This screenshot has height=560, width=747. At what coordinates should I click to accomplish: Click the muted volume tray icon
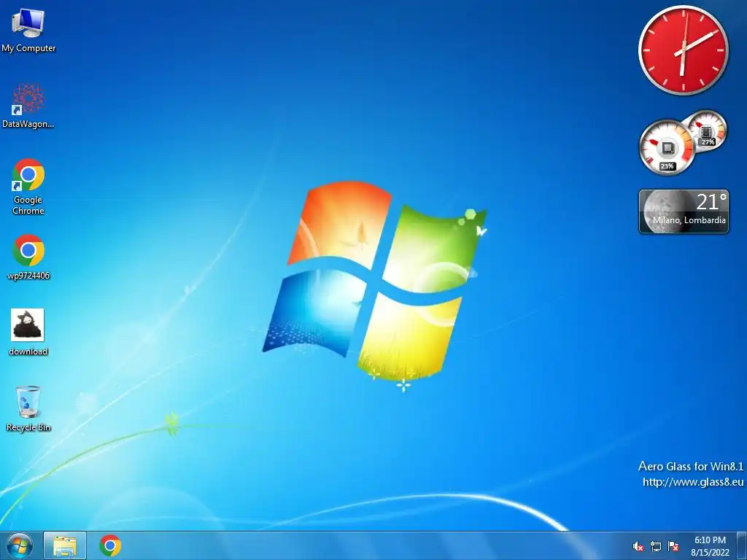638,547
